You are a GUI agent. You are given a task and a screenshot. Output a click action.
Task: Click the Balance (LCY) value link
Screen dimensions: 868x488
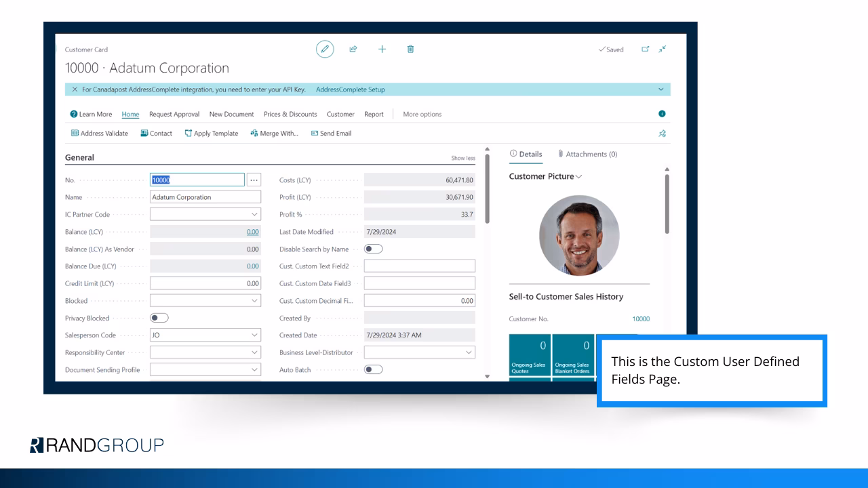(252, 232)
